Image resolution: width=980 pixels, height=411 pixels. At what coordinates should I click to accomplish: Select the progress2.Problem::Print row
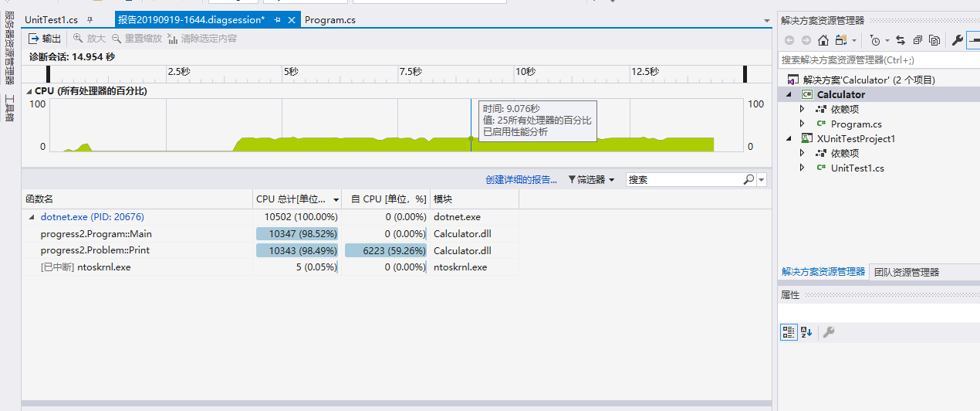point(270,250)
